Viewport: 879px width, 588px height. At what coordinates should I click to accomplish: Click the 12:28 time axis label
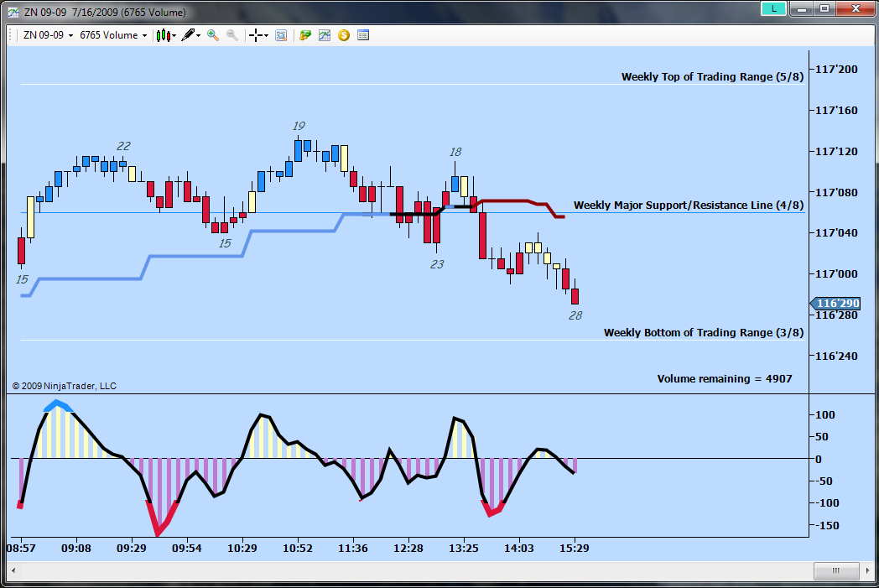coord(408,549)
